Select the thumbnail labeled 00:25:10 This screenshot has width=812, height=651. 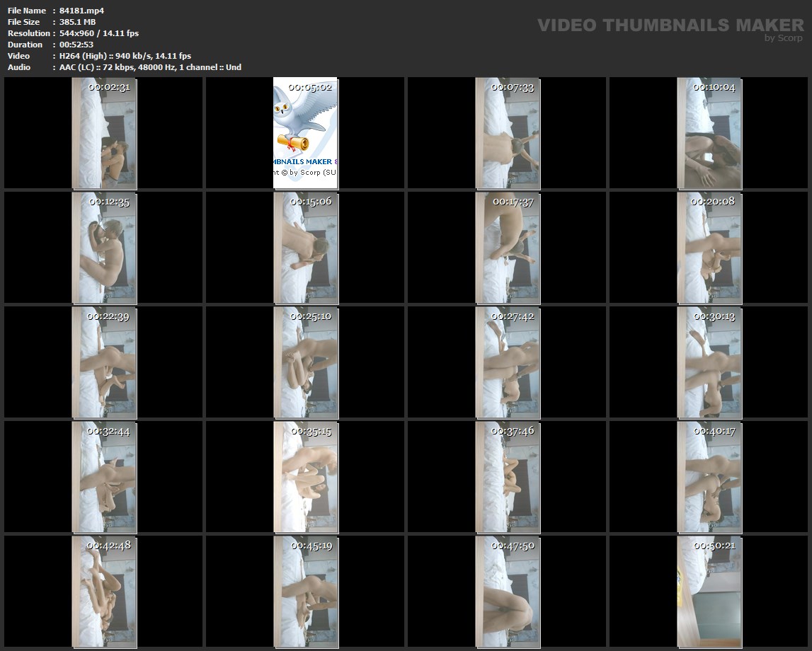(305, 362)
